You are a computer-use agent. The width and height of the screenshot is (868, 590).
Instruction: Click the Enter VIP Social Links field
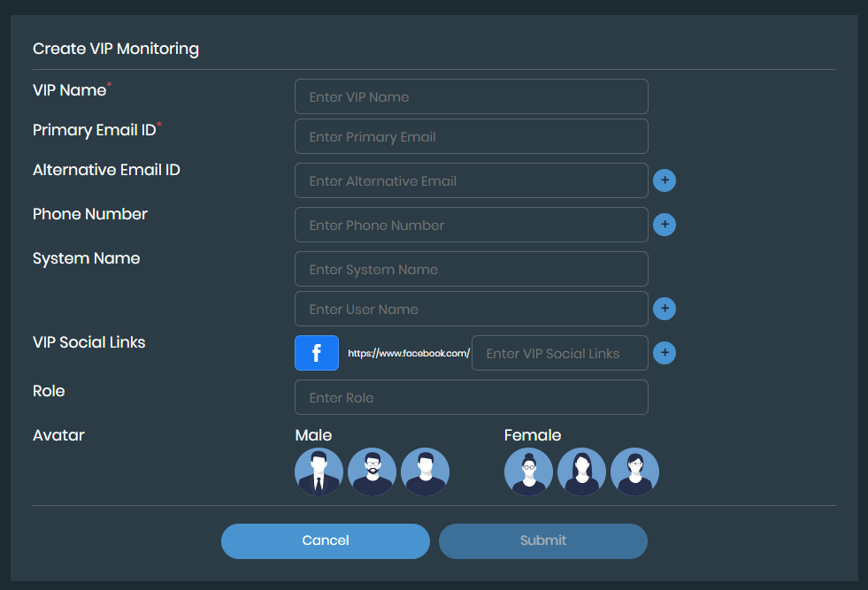559,353
